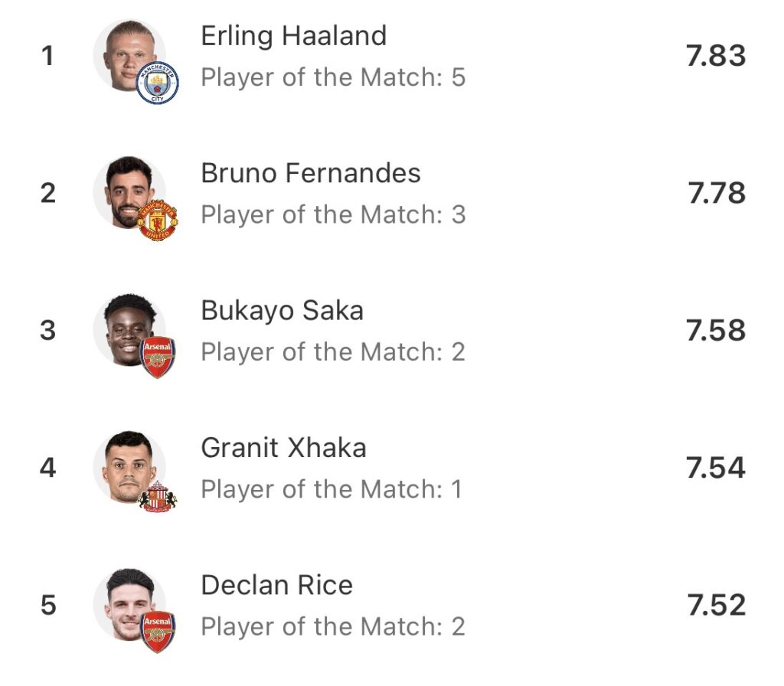Tap Bukayo Saka's avatar photo

tap(124, 327)
